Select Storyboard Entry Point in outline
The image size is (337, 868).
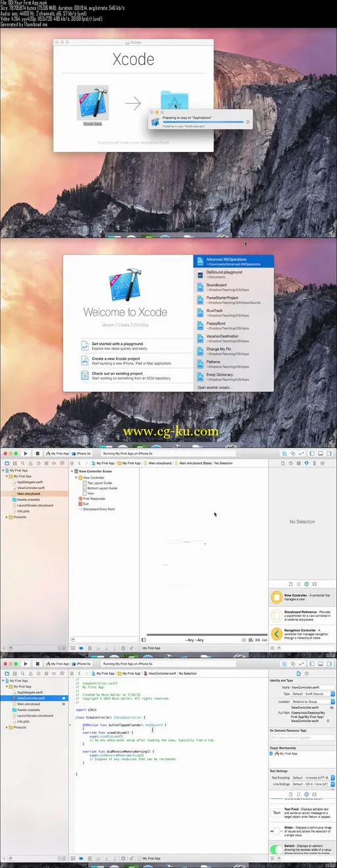pyautogui.click(x=96, y=509)
